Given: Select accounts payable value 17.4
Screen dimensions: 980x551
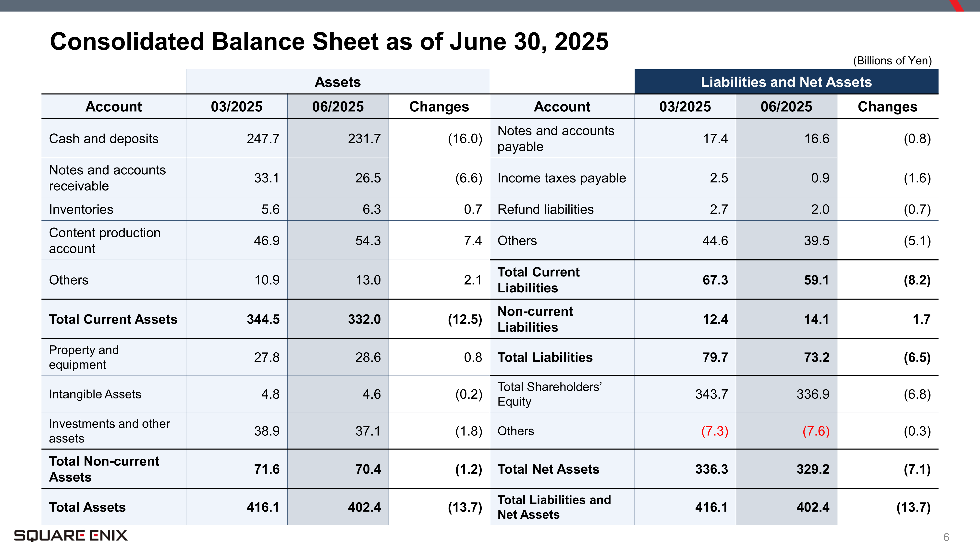Looking at the screenshot, I should point(715,138).
